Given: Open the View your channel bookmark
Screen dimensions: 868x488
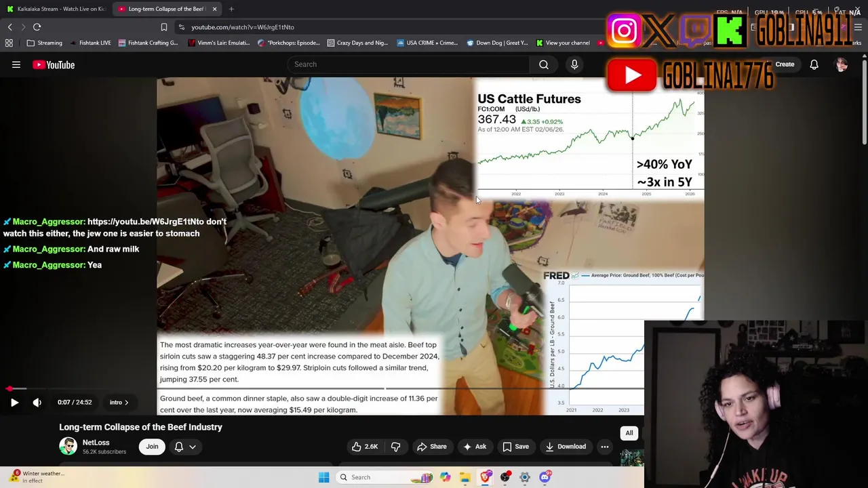Looking at the screenshot, I should pos(563,43).
